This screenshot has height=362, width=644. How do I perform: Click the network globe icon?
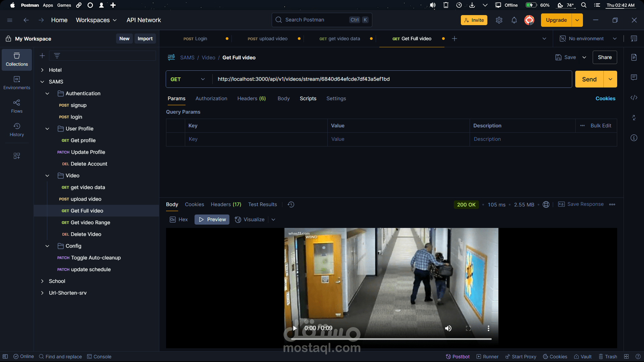pyautogui.click(x=546, y=204)
